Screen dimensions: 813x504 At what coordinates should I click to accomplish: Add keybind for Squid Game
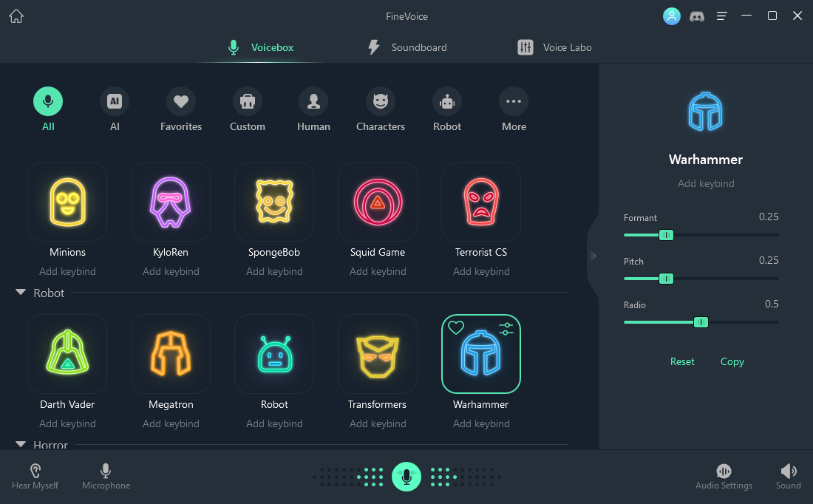pos(378,271)
